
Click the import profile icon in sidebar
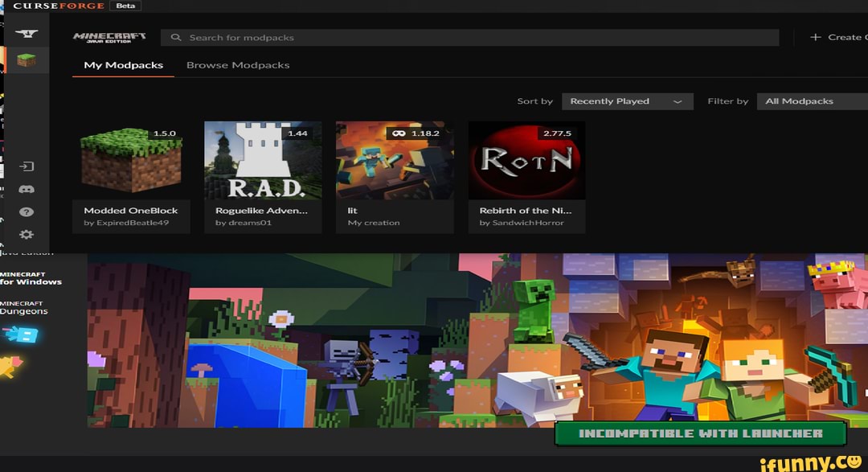28,166
